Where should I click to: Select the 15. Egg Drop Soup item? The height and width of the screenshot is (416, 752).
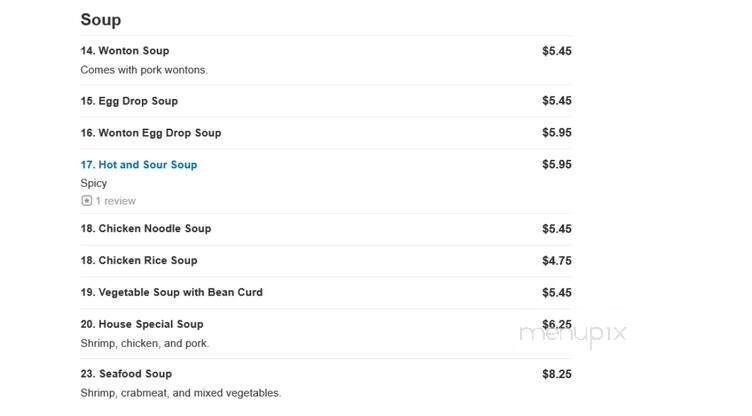[129, 101]
